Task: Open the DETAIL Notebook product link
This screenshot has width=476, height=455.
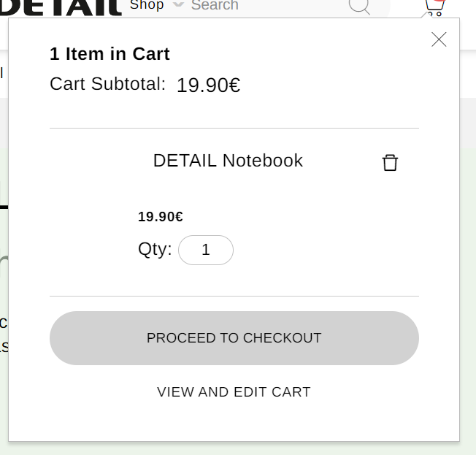Action: click(228, 161)
